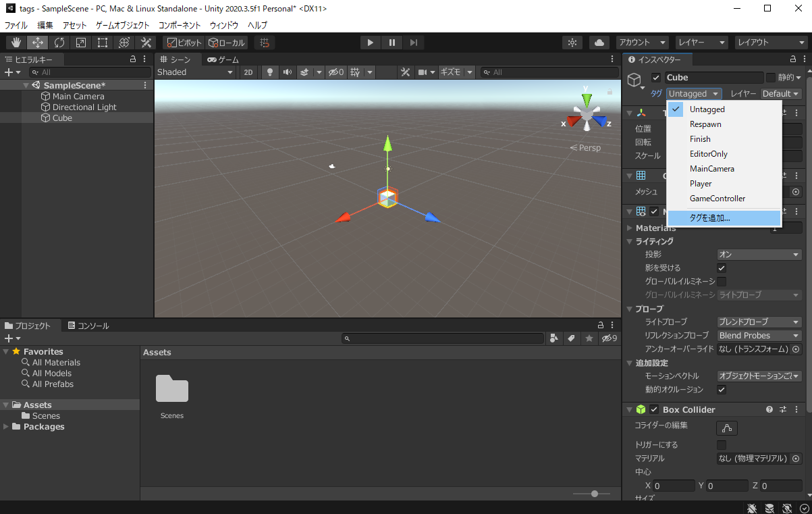Open Light Probes blend dropdown
This screenshot has height=514, width=812.
(759, 322)
